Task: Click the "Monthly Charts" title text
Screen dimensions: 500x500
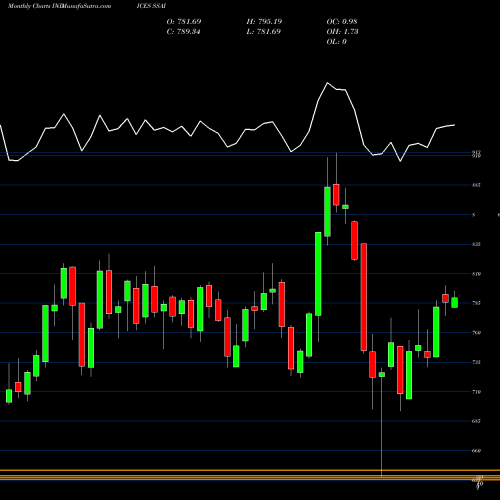Action: (29, 6)
